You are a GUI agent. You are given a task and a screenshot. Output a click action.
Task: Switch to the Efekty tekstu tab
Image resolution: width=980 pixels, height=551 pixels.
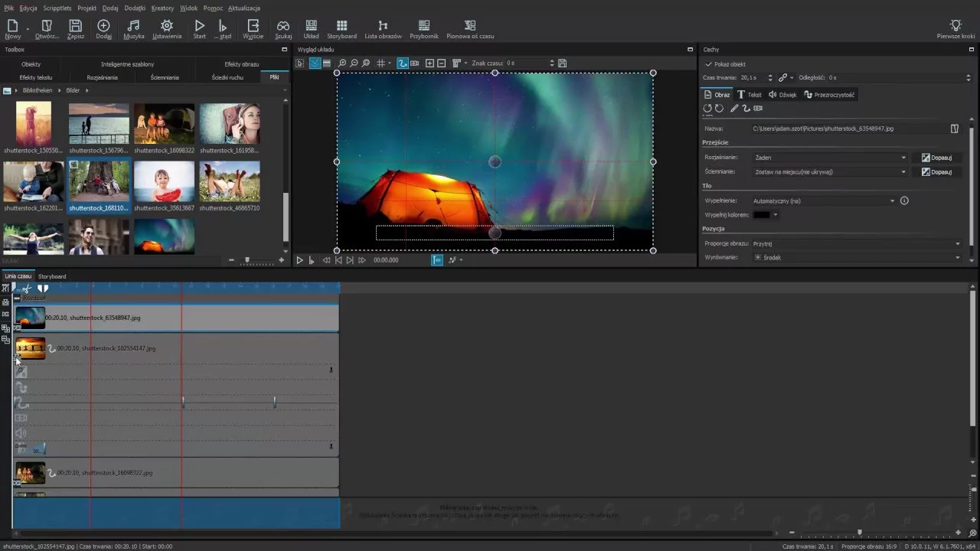point(36,77)
